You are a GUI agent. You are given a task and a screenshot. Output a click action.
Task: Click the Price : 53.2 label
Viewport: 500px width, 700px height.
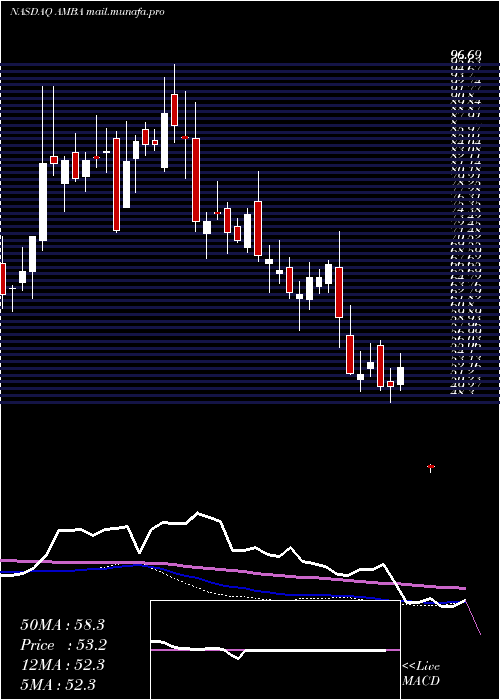tap(64, 645)
